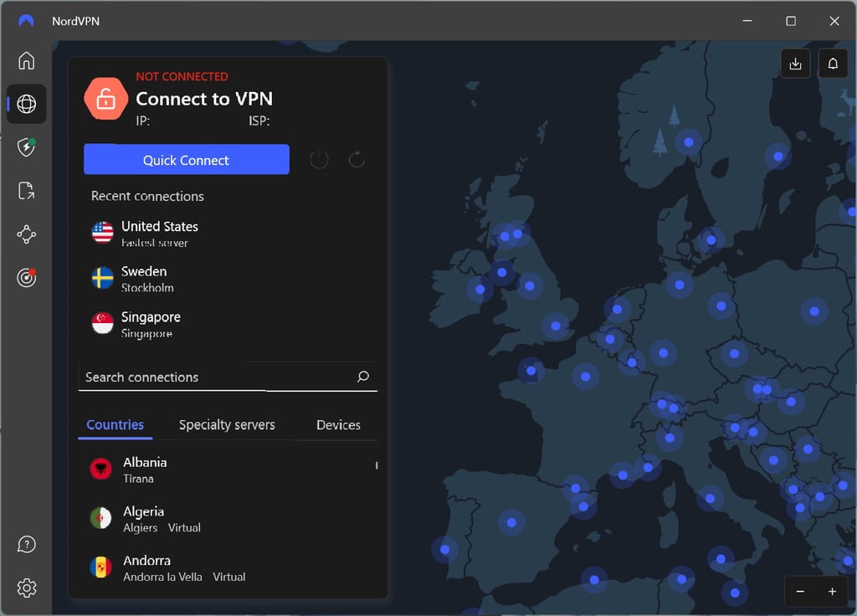Click the Quick Connect button

187,160
